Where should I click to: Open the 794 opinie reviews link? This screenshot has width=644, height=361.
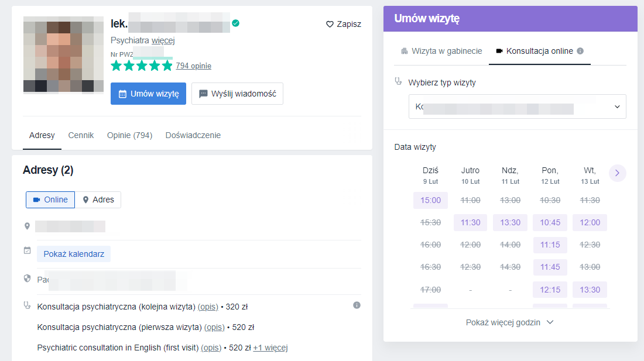pyautogui.click(x=194, y=66)
